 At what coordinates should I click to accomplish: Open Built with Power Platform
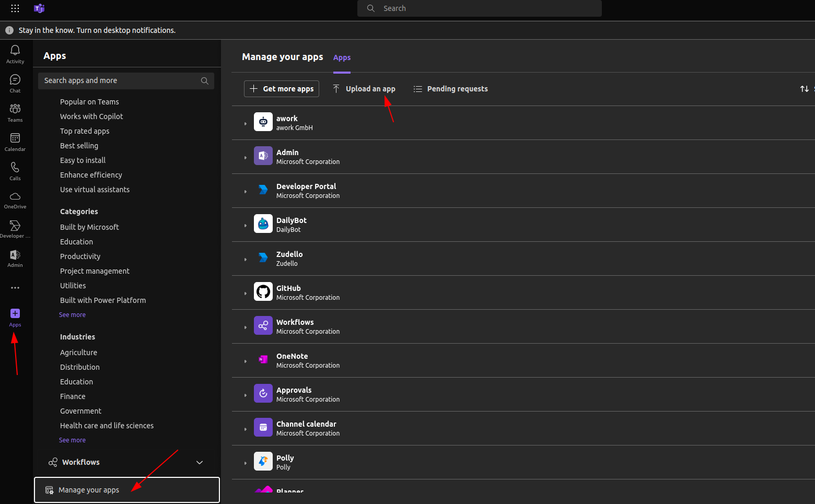pyautogui.click(x=103, y=300)
